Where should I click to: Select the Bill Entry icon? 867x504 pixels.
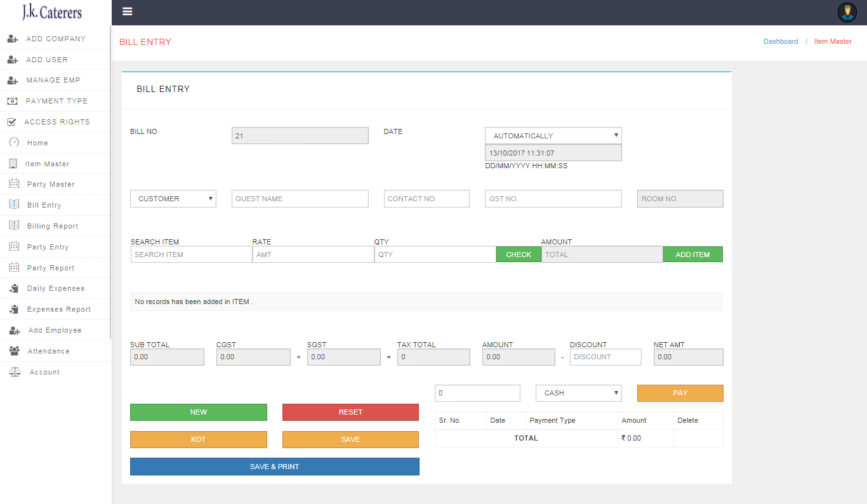pyautogui.click(x=13, y=204)
